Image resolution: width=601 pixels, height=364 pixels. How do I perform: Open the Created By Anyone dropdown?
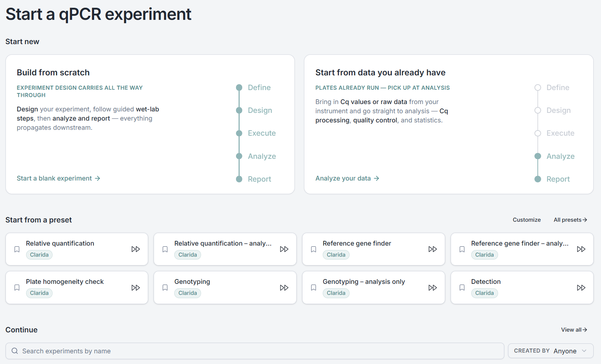pyautogui.click(x=551, y=351)
